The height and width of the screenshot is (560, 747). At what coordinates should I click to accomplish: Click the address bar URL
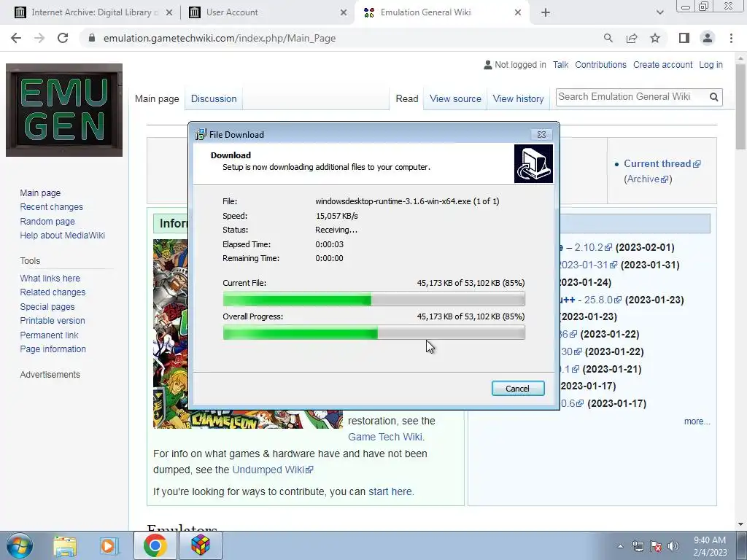click(219, 38)
